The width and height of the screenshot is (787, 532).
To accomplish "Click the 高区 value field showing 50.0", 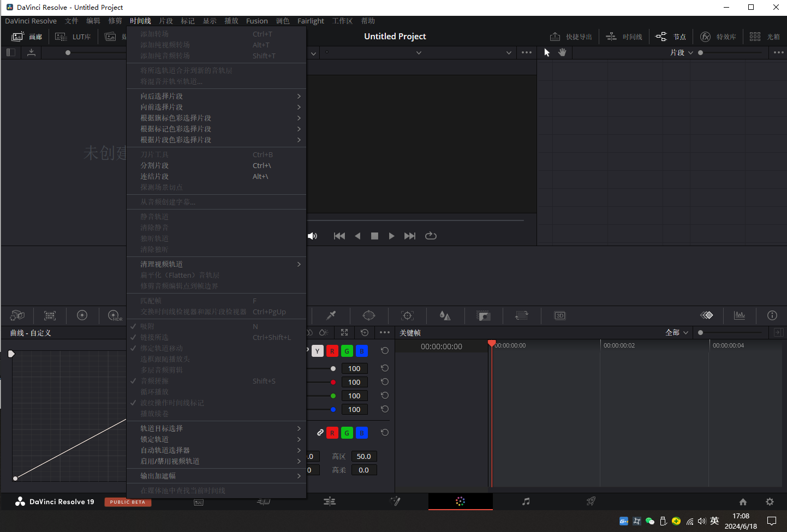I will [x=363, y=456].
